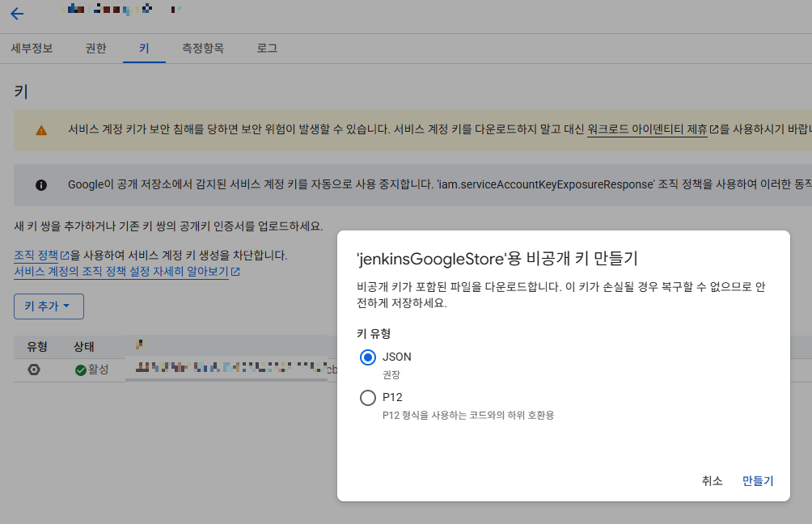The width and height of the screenshot is (812, 524).
Task: Click 만들기 to create the private key
Action: [x=758, y=481]
